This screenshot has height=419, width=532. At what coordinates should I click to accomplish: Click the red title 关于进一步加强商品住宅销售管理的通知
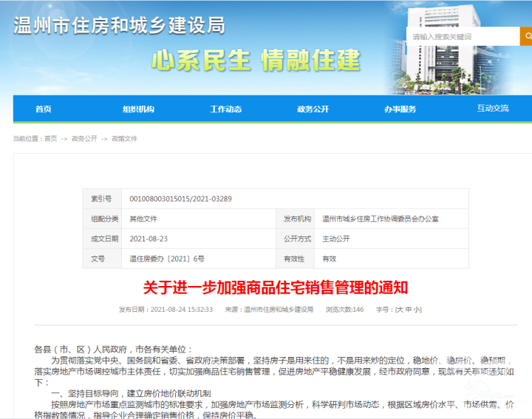276,287
